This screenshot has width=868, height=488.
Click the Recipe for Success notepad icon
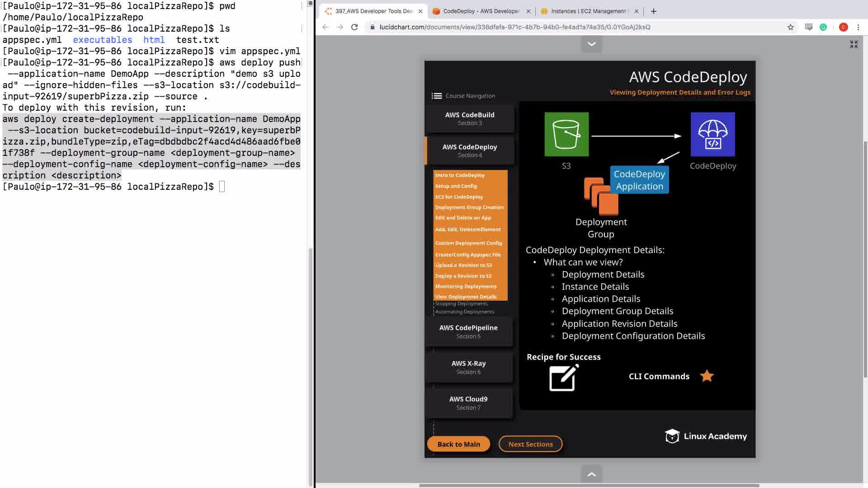pos(563,378)
